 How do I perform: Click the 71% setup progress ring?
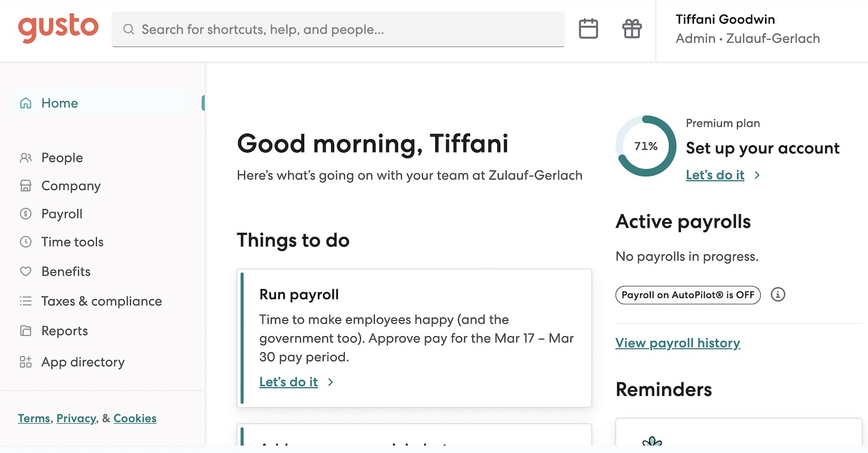coord(646,146)
